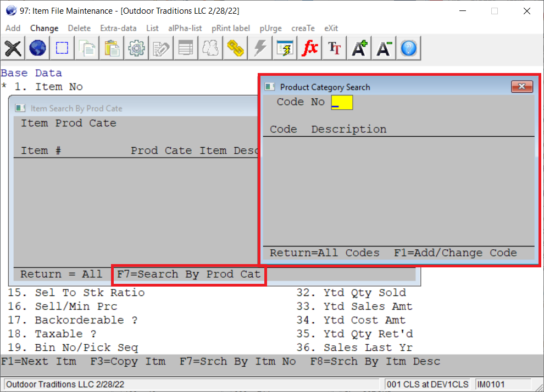Screen dimensions: 544x392
Task: Increase font size with A plus icon
Action: tap(359, 48)
